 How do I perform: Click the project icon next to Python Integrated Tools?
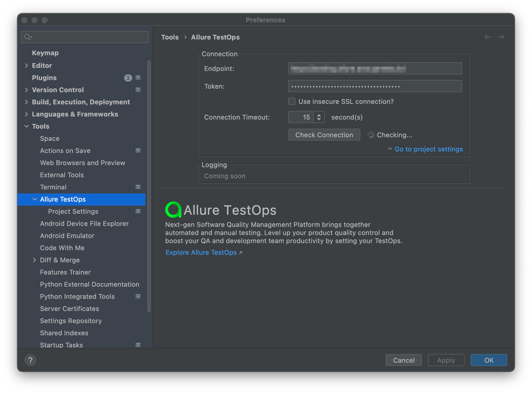coord(138,296)
